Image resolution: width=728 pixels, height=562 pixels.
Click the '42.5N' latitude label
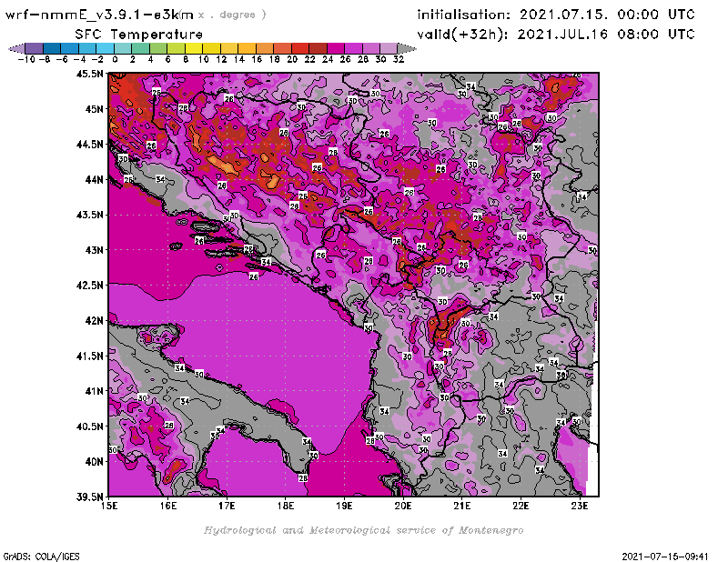tap(90, 286)
